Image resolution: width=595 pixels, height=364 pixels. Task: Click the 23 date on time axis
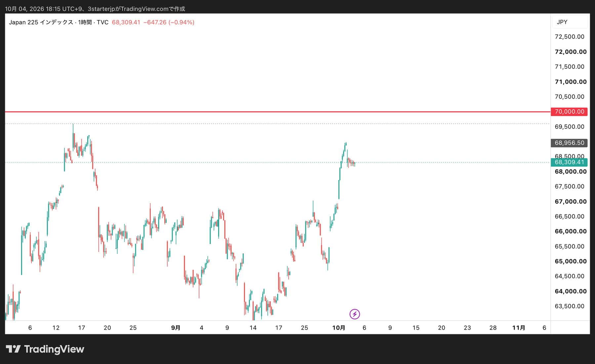(467, 328)
